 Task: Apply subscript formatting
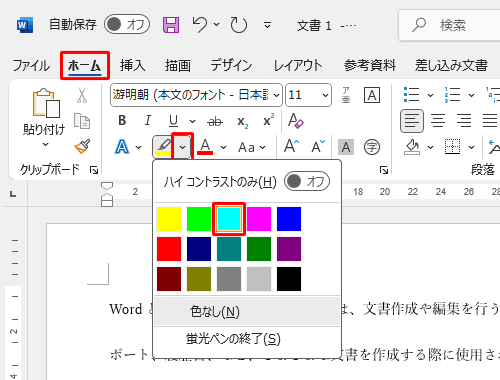[242, 122]
